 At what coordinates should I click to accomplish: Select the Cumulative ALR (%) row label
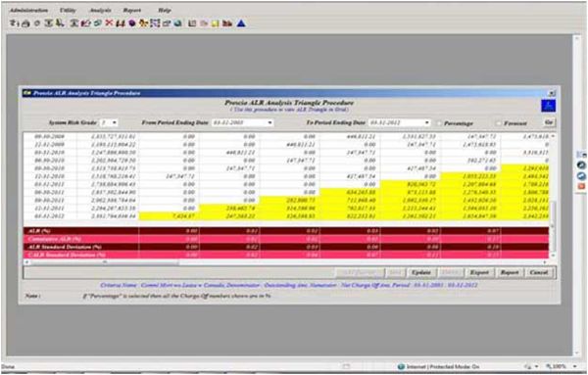(54, 239)
